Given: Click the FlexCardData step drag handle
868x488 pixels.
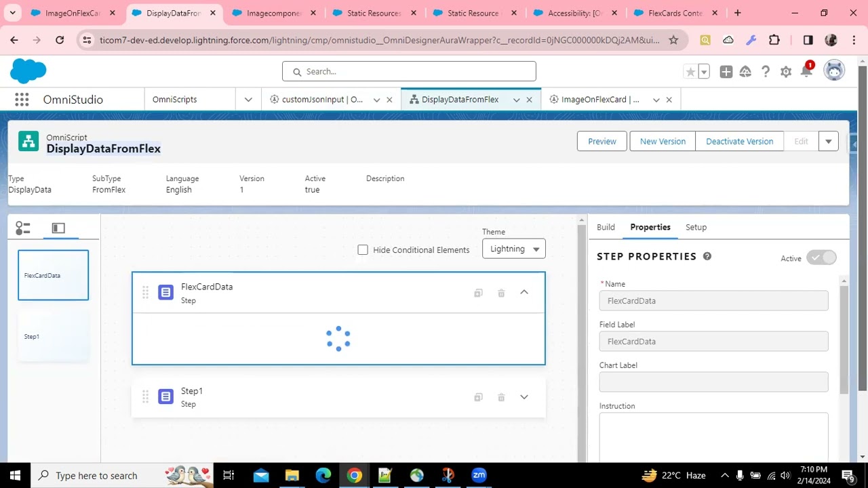Looking at the screenshot, I should coord(145,292).
